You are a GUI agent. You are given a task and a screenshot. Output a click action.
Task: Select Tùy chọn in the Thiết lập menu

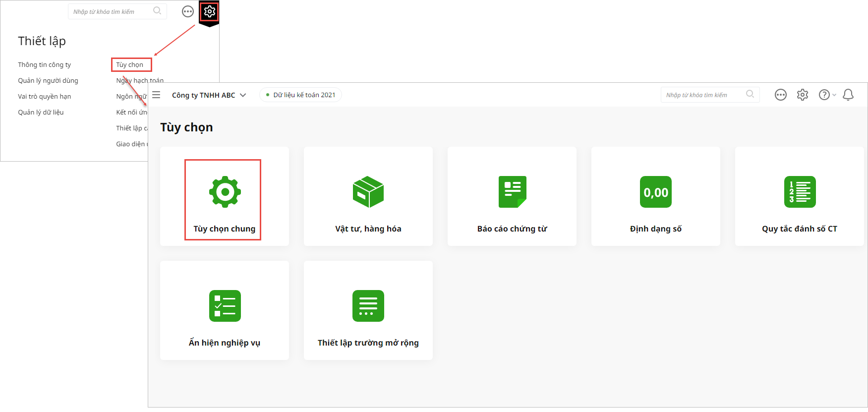pos(130,65)
